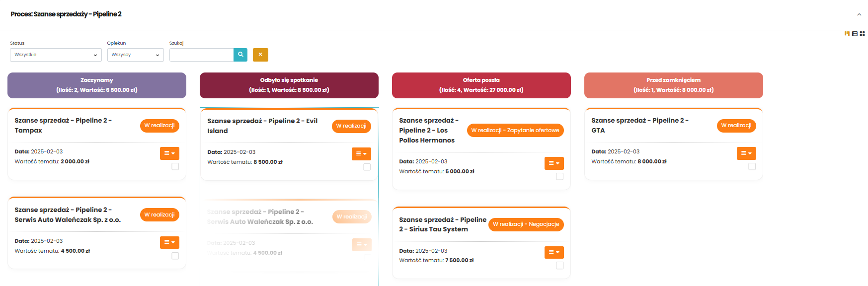Switch to kanban board view icon
The image size is (868, 286).
click(847, 34)
